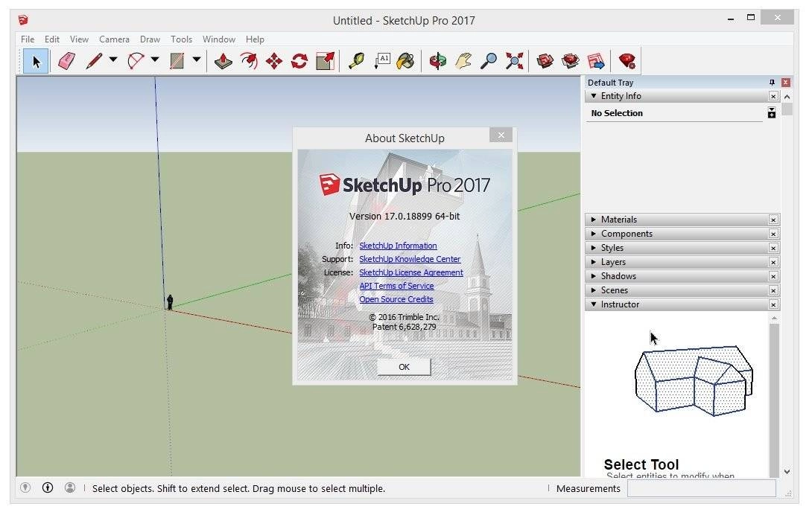812x518 pixels.
Task: Close the Default Tray panel
Action: tap(786, 83)
